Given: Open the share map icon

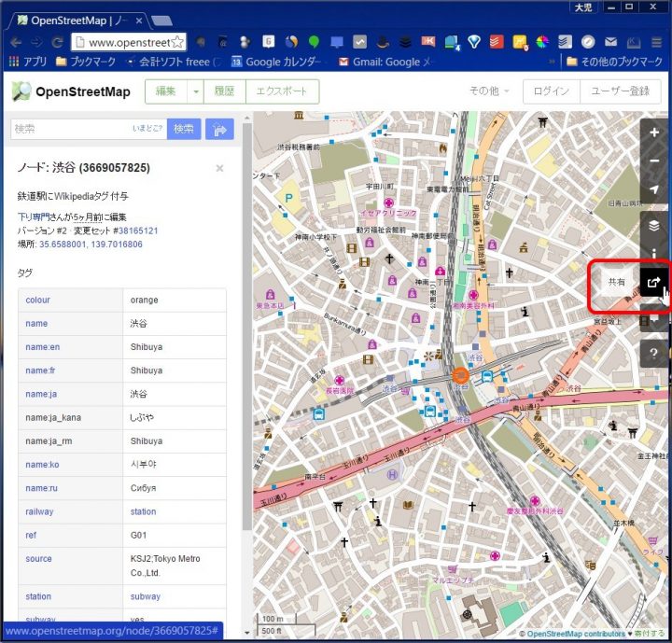Looking at the screenshot, I should 653,282.
